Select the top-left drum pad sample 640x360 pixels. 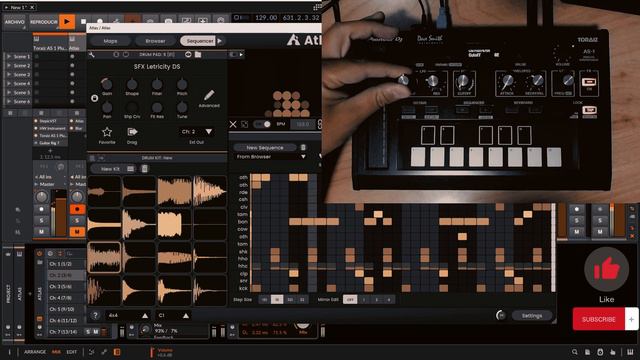pos(104,191)
